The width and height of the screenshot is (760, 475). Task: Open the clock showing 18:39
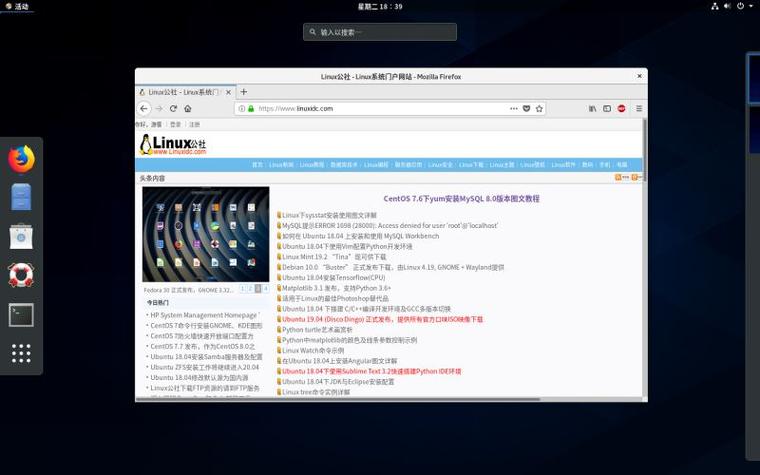pos(380,6)
